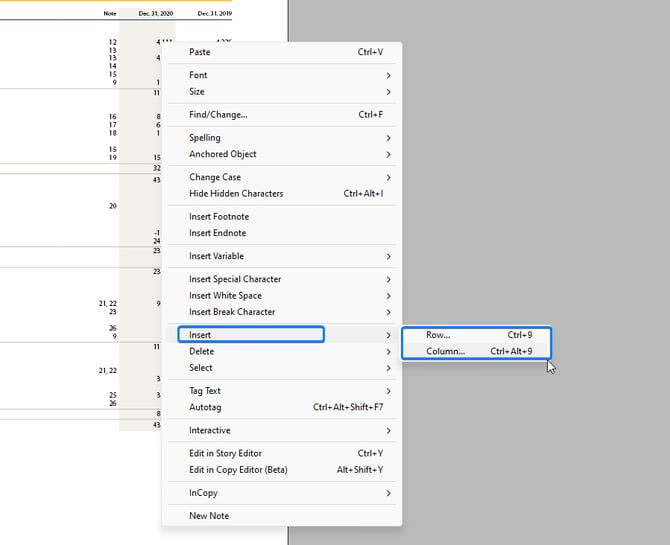Choose Column in the Insert submenu
670x545 pixels.
pos(445,351)
